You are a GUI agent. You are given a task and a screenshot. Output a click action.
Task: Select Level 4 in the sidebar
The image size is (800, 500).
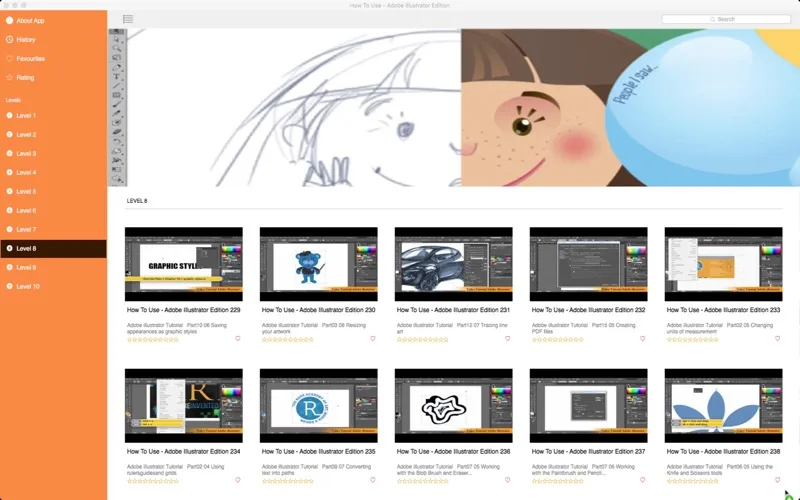tap(54, 172)
